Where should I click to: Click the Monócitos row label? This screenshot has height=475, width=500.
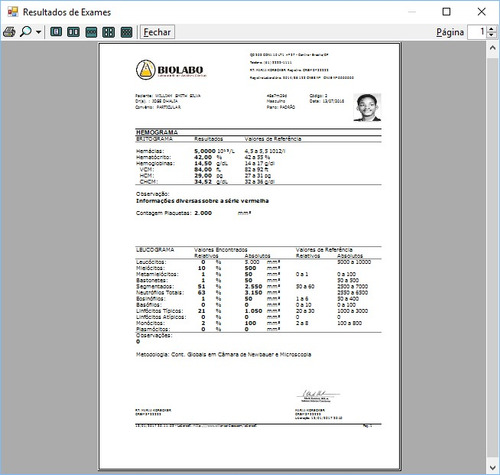pyautogui.click(x=150, y=323)
